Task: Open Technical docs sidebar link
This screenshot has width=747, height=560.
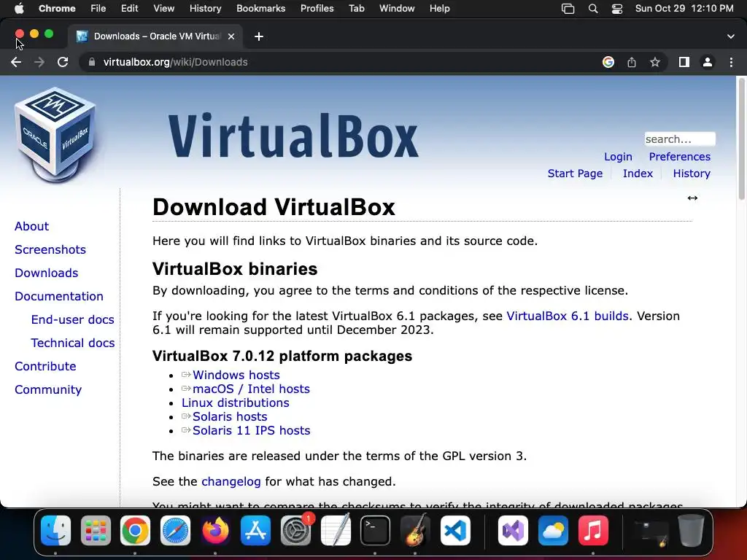Action: 72,343
